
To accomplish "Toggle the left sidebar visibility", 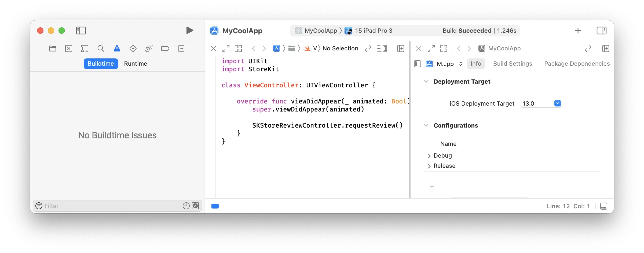I will coord(81,31).
